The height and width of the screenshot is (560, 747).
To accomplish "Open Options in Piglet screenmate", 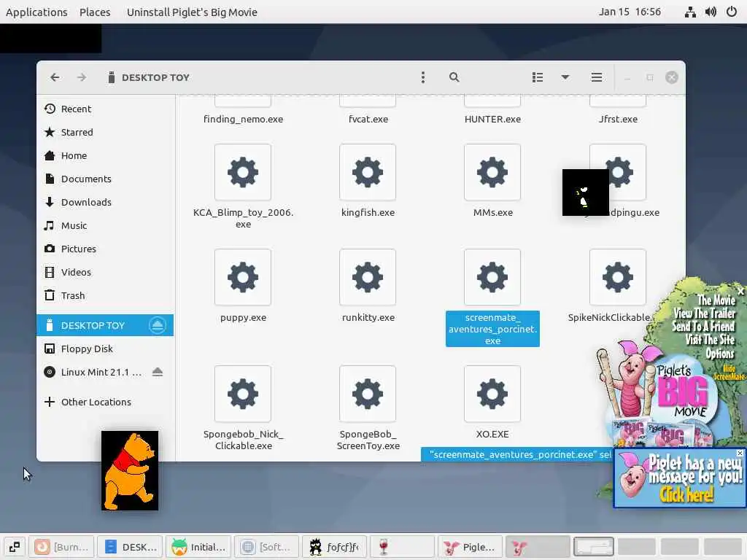I will coord(720,354).
